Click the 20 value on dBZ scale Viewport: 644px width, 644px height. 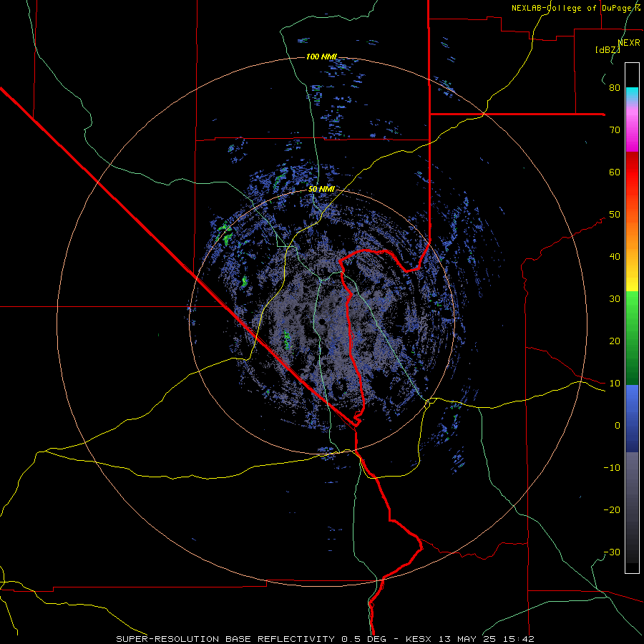(x=615, y=341)
